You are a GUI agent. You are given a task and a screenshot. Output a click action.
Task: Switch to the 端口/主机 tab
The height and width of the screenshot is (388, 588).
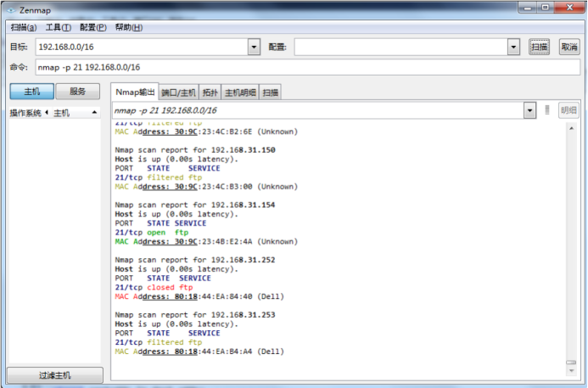pos(178,93)
